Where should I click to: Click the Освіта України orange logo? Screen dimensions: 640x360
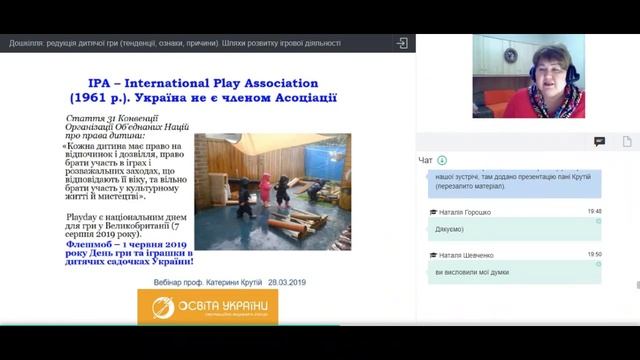208,307
